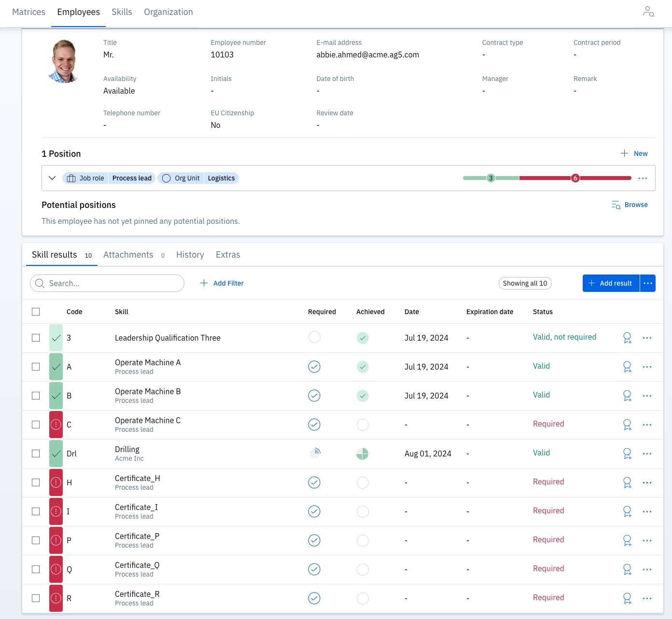This screenshot has width=672, height=619.
Task: Check the box for Operate Machine B row
Action: point(36,396)
